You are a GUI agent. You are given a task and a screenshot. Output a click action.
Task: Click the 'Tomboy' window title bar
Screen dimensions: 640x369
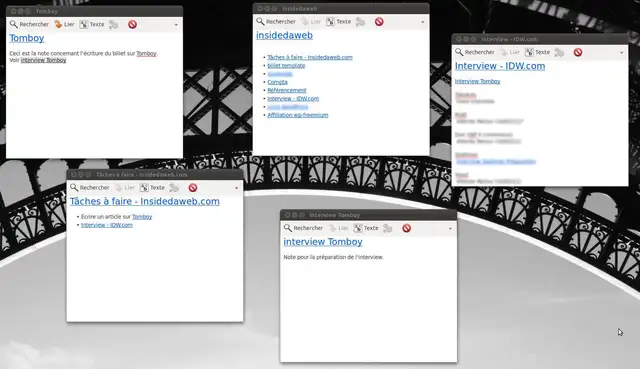pyautogui.click(x=94, y=11)
